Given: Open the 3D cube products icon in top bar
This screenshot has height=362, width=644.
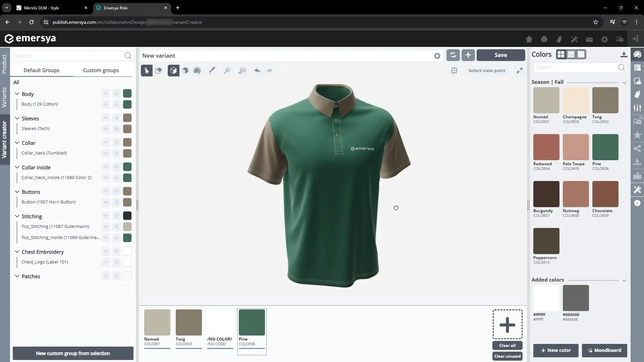Looking at the screenshot, I should (544, 39).
